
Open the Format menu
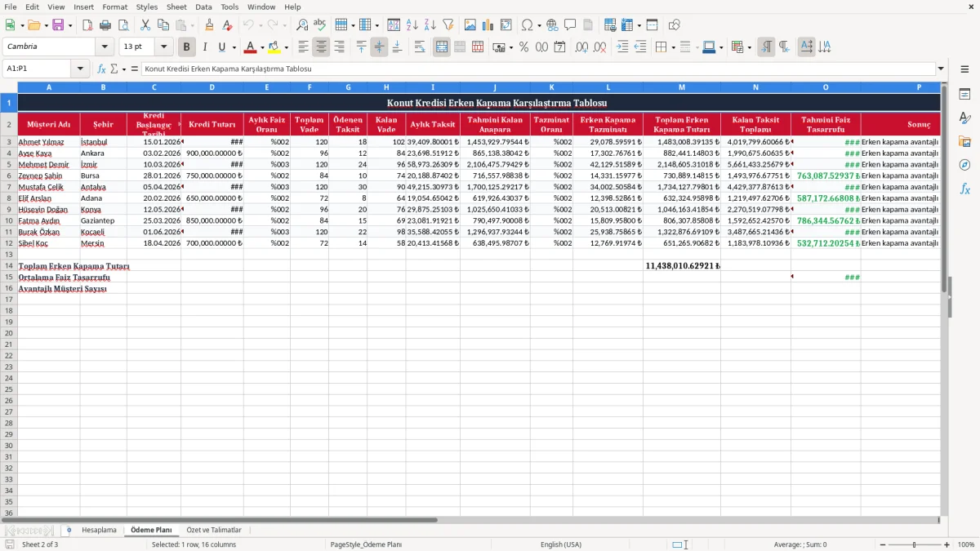(x=115, y=7)
